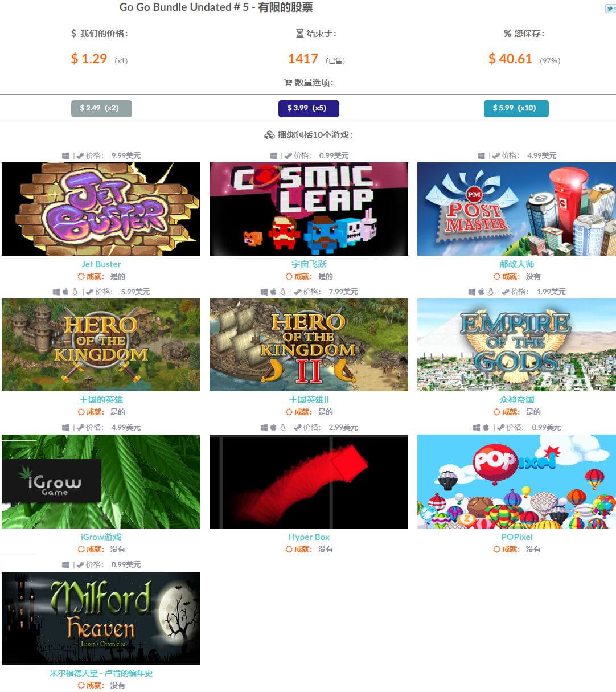The image size is (616, 692).
Task: Click the $1.29 (x1) price
Action: (x=89, y=59)
